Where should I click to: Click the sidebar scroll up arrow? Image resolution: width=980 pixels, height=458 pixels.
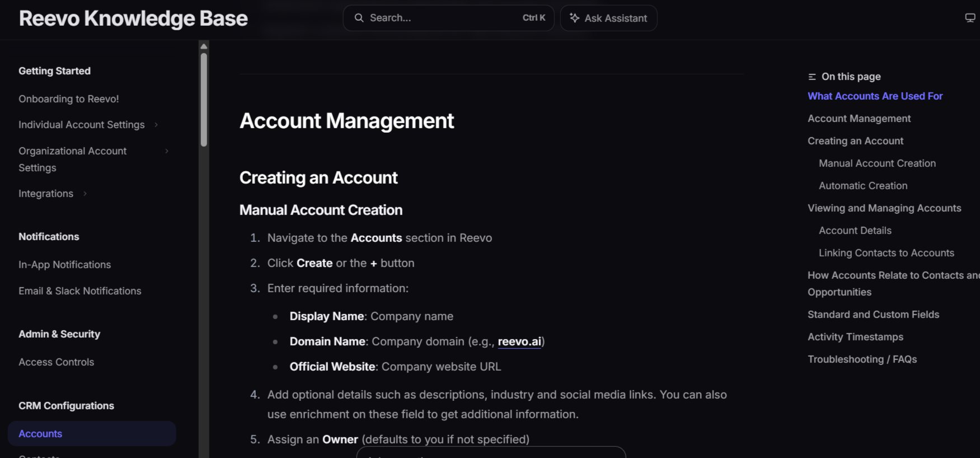coord(204,46)
